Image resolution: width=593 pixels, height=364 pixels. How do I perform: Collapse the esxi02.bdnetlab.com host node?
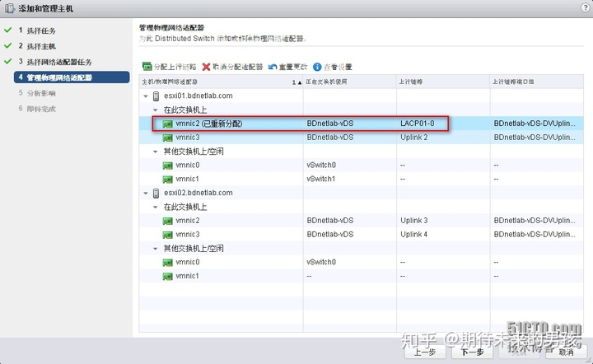pyautogui.click(x=146, y=194)
